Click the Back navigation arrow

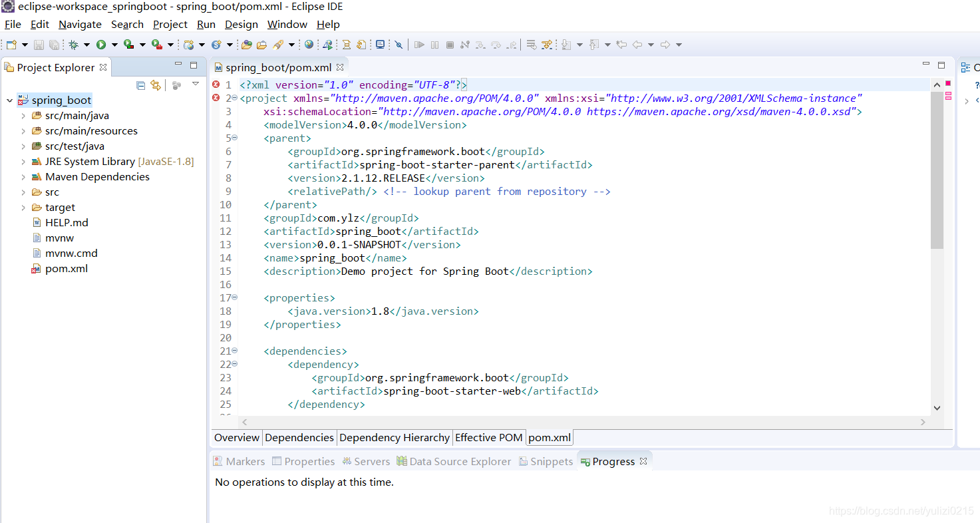637,45
